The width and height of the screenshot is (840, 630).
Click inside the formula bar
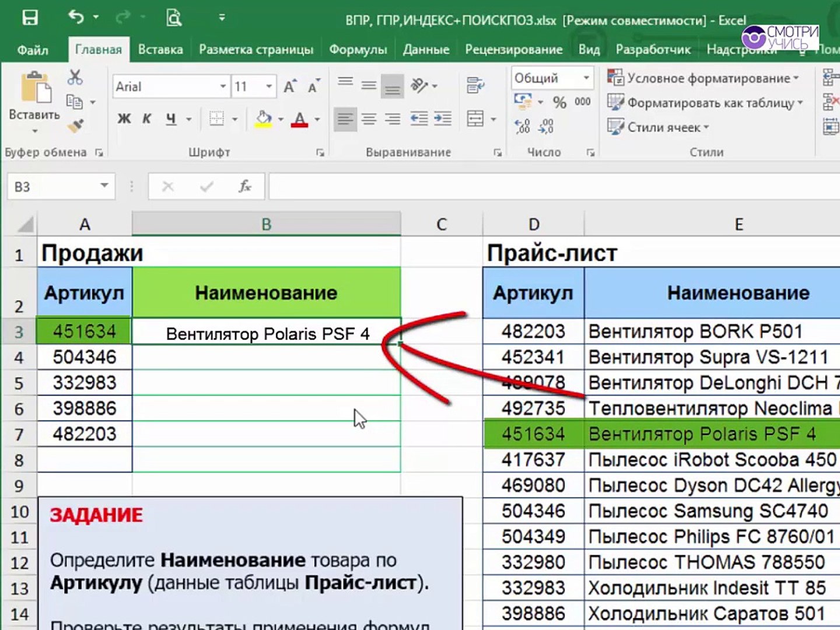point(554,187)
